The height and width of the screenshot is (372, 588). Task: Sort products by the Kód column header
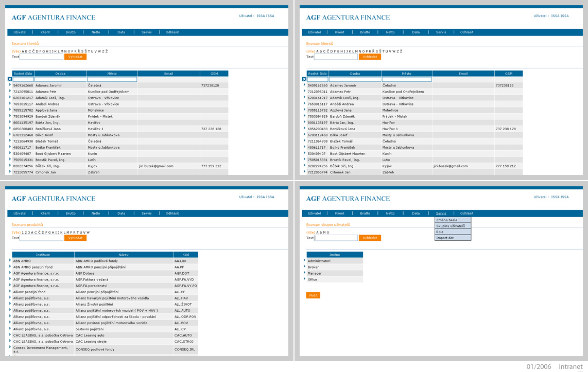pyautogui.click(x=186, y=255)
